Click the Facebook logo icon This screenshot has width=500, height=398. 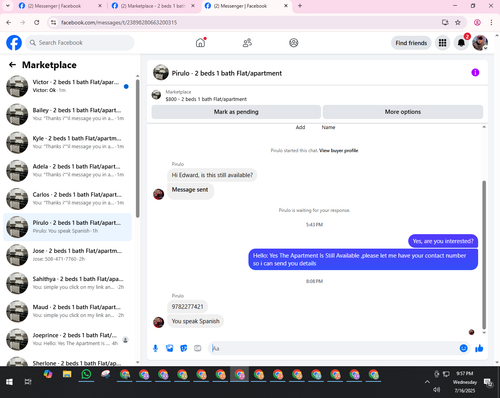(x=14, y=43)
